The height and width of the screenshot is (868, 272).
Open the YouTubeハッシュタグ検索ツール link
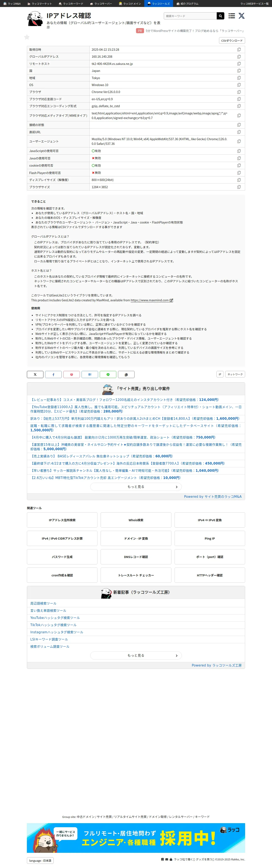[55, 618]
